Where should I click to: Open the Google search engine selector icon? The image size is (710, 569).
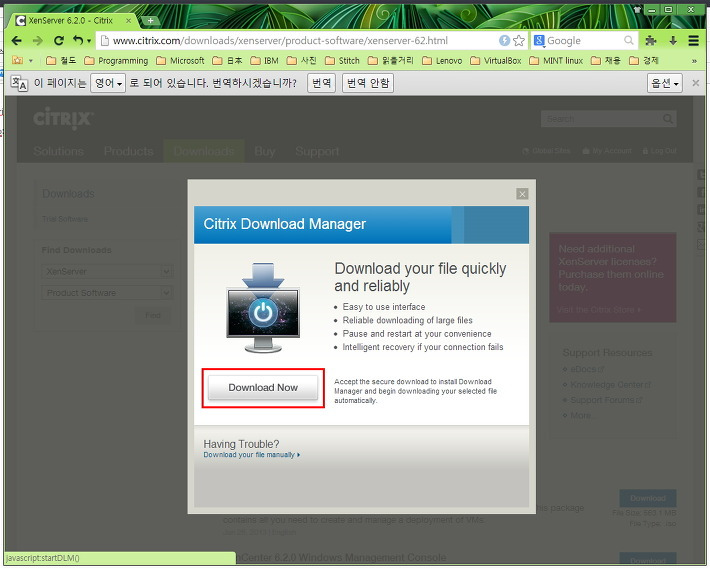click(x=539, y=41)
